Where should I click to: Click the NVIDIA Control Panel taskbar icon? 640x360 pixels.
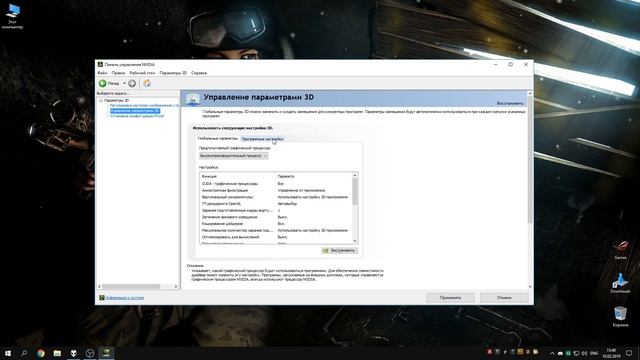click(106, 353)
